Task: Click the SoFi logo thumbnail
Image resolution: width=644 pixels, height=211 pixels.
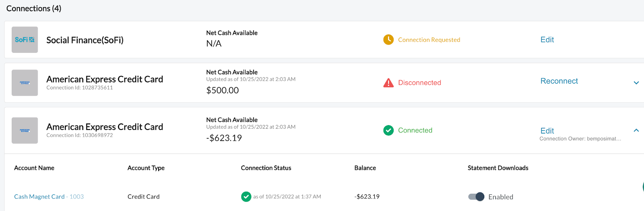Action: click(x=25, y=40)
